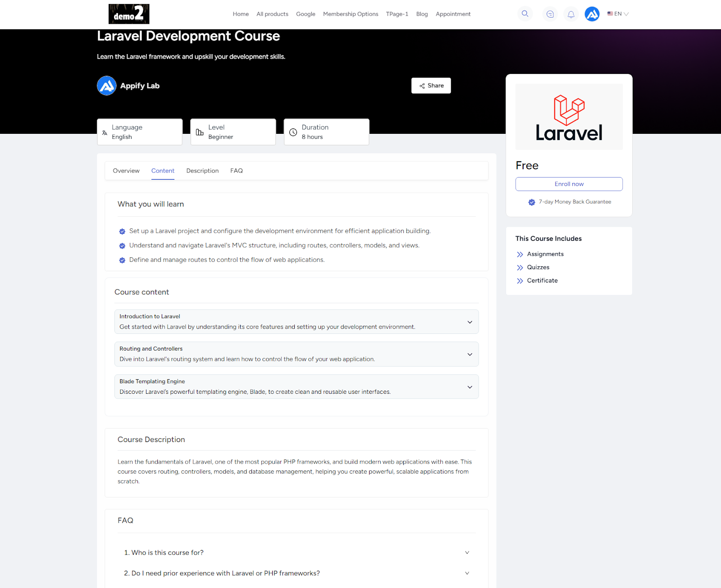Open the chat messages icon

tap(550, 14)
